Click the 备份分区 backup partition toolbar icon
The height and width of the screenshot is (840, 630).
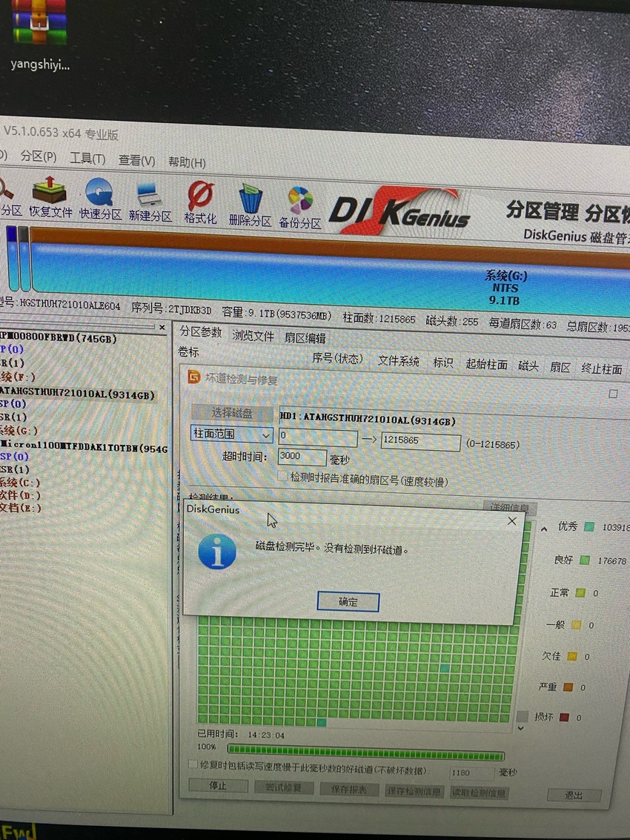[x=299, y=208]
